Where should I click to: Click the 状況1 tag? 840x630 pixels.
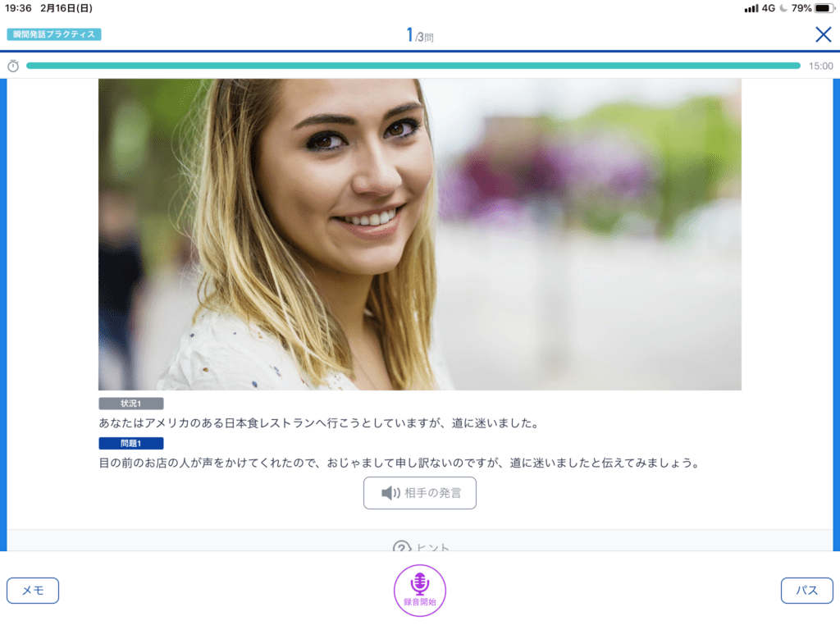130,404
